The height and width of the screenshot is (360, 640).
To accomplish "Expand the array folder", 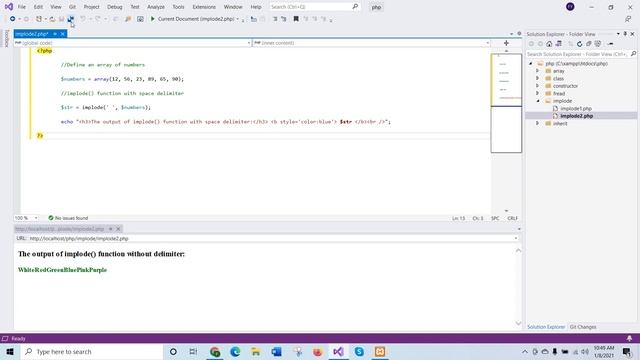I will click(538, 71).
